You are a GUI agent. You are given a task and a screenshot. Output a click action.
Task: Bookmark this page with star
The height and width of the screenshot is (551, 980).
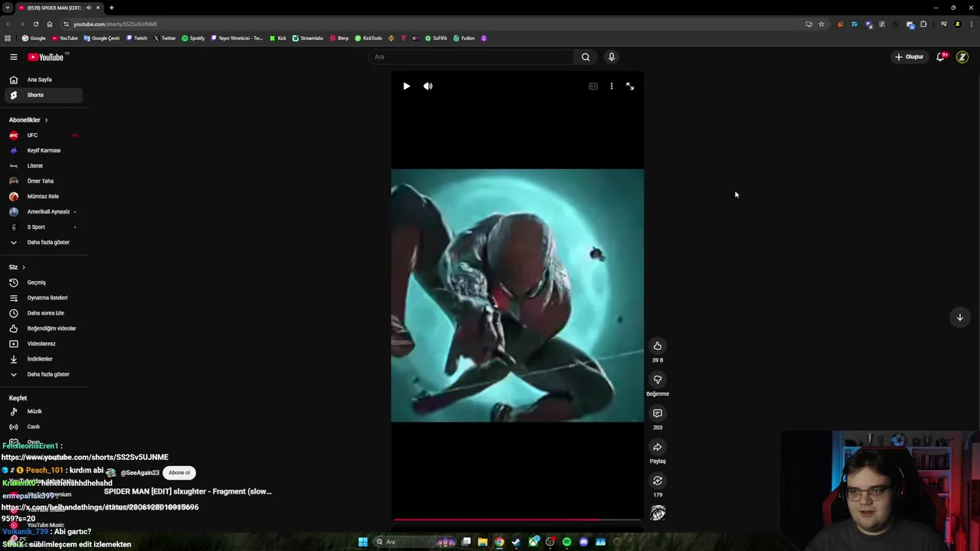(x=822, y=24)
